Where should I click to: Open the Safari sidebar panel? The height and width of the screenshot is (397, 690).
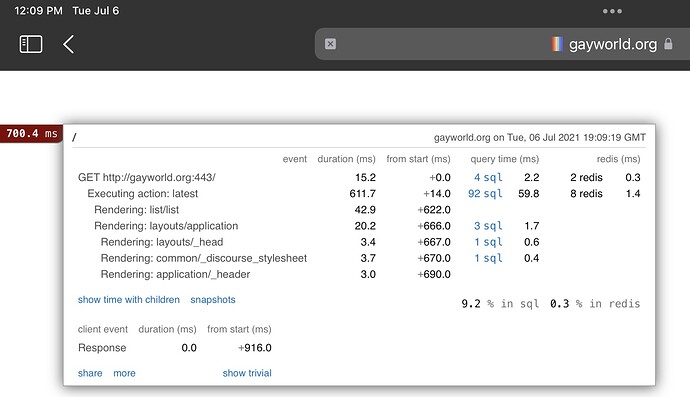click(x=31, y=44)
